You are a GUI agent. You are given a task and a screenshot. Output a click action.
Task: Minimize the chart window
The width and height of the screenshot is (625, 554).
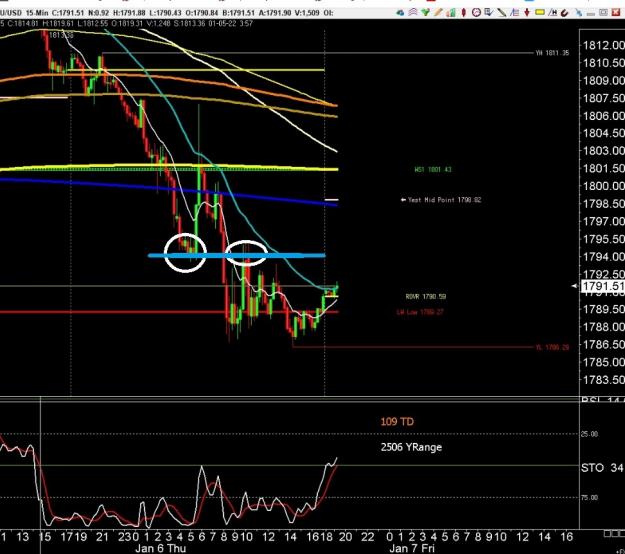[591, 14]
